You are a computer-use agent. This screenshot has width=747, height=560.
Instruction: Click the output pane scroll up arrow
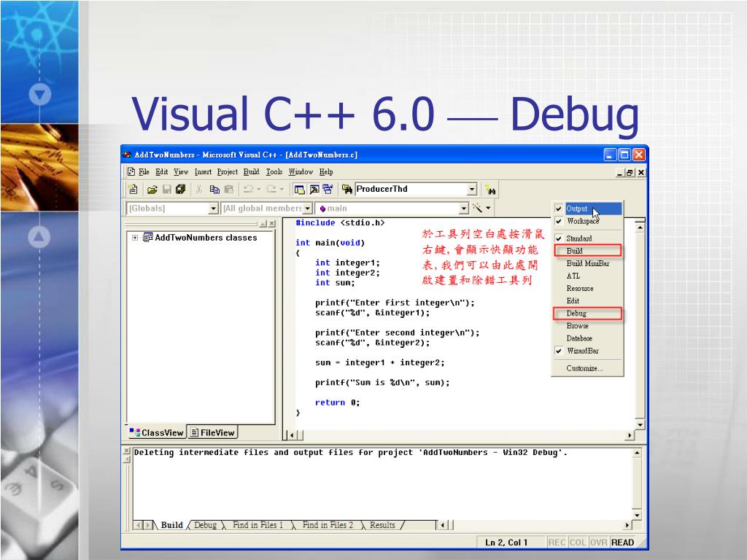(638, 452)
